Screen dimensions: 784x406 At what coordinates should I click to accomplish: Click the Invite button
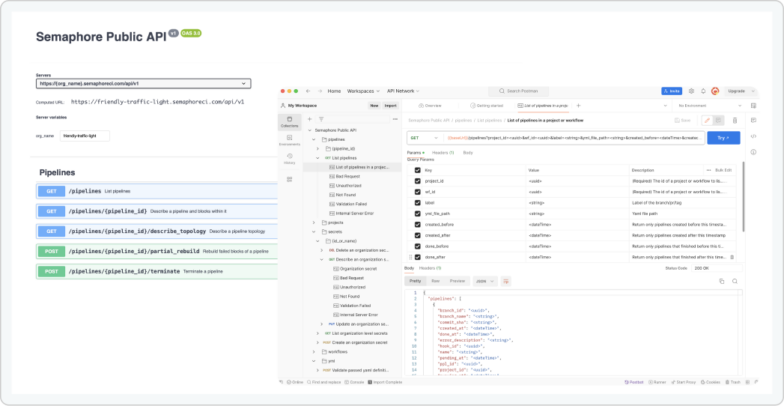672,90
